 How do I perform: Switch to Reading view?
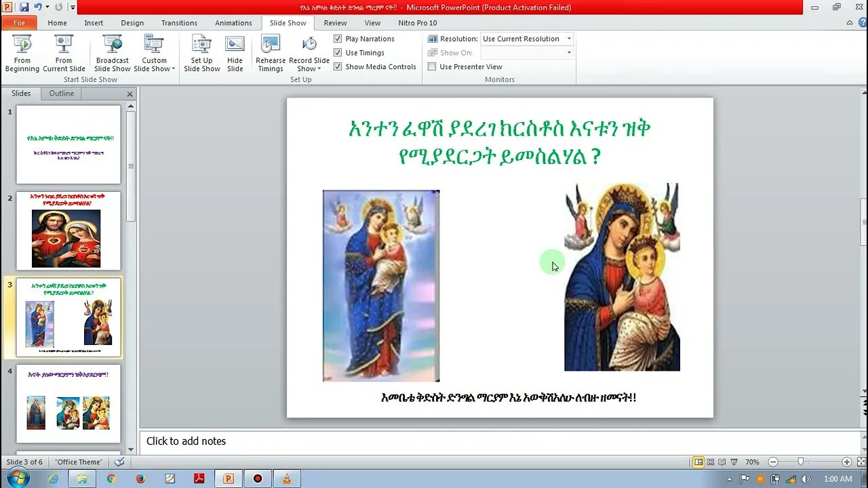[722, 462]
